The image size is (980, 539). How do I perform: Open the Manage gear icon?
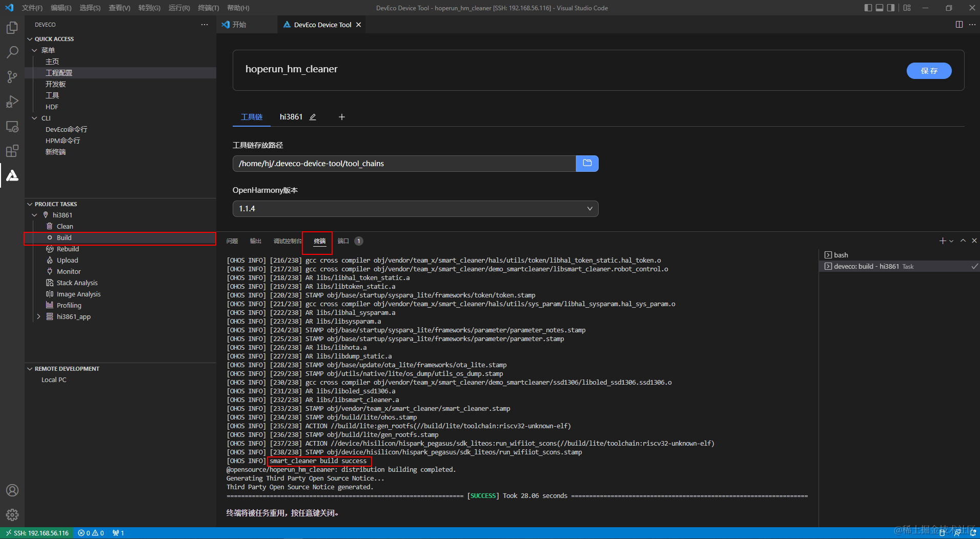click(12, 514)
